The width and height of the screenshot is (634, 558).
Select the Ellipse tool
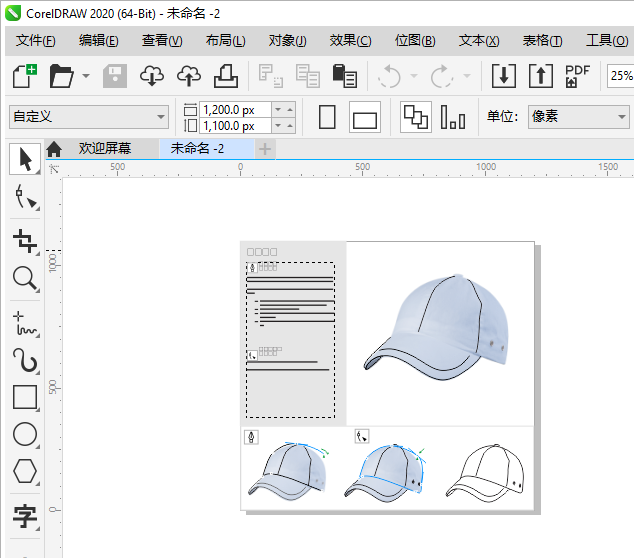tap(24, 434)
